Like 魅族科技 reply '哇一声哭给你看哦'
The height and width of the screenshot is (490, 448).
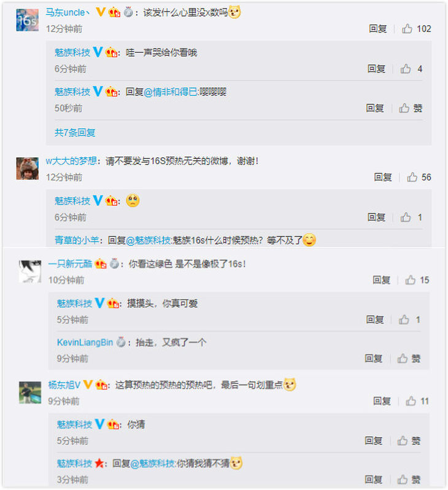click(406, 69)
